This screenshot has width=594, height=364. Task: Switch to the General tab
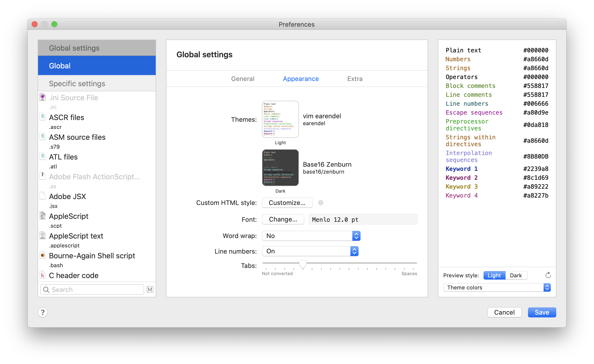243,79
